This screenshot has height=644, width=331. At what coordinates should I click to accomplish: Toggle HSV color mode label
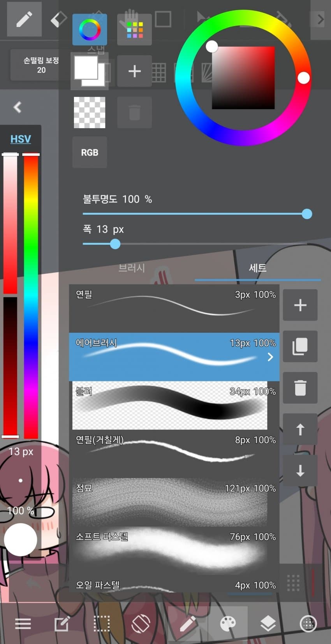[x=21, y=139]
